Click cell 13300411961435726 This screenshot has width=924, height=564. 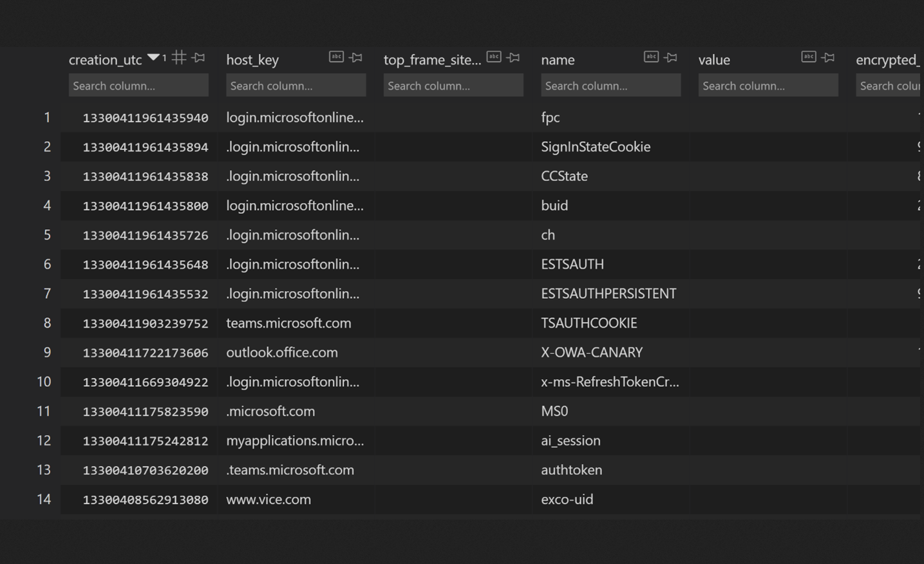coord(146,236)
